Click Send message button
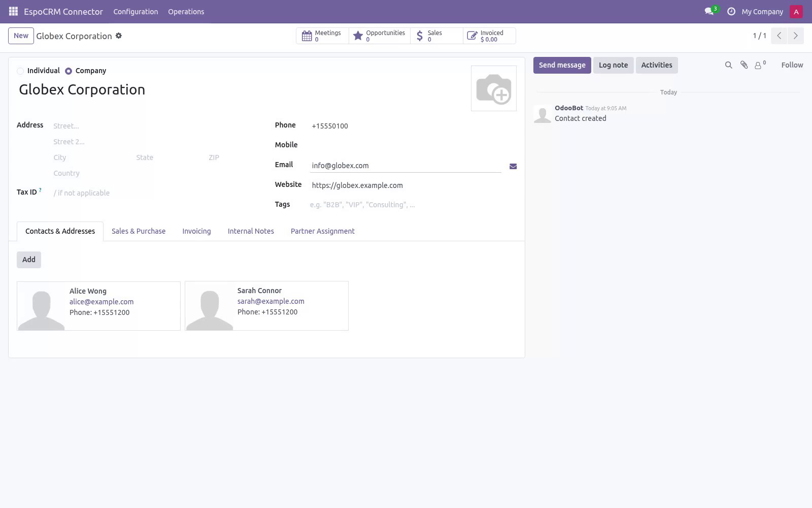Image resolution: width=812 pixels, height=508 pixels. pos(562,65)
